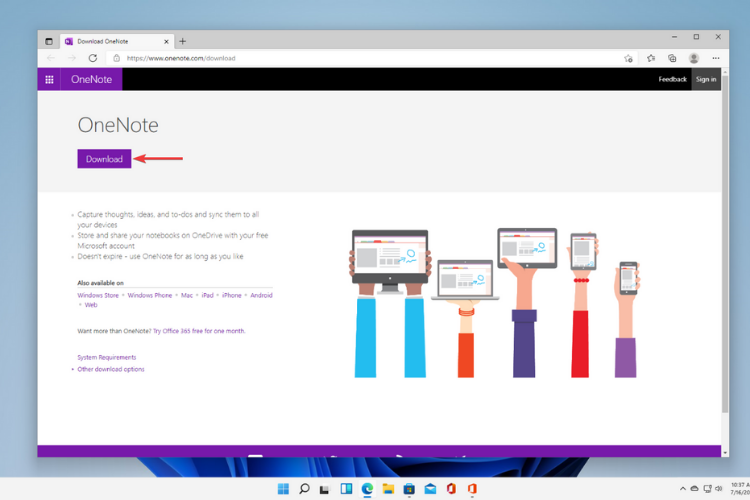Viewport: 750px width, 500px height.
Task: Go back with the browser back arrow
Action: point(51,58)
